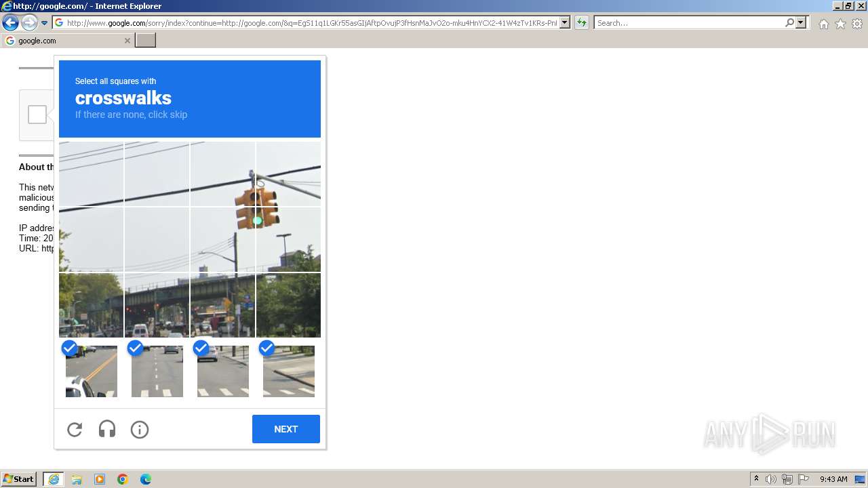Select the google.com tab
868x488 pixels.
pyautogui.click(x=68, y=41)
